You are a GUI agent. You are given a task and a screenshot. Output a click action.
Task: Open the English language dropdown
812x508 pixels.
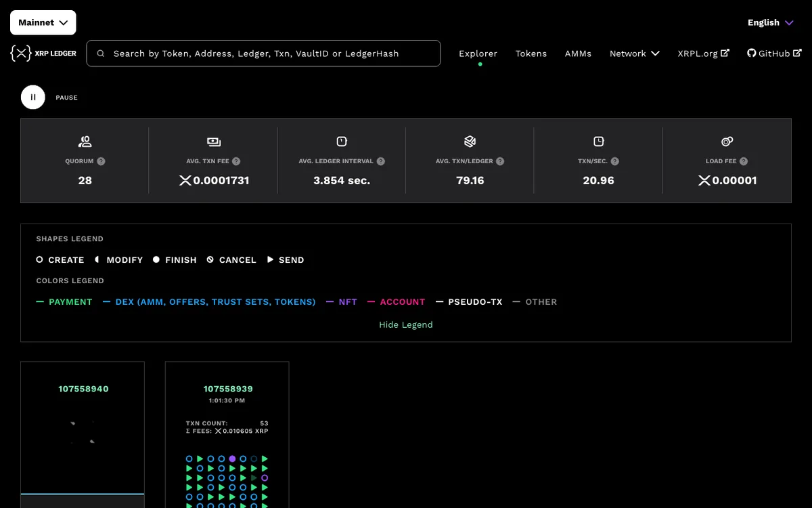coord(770,22)
